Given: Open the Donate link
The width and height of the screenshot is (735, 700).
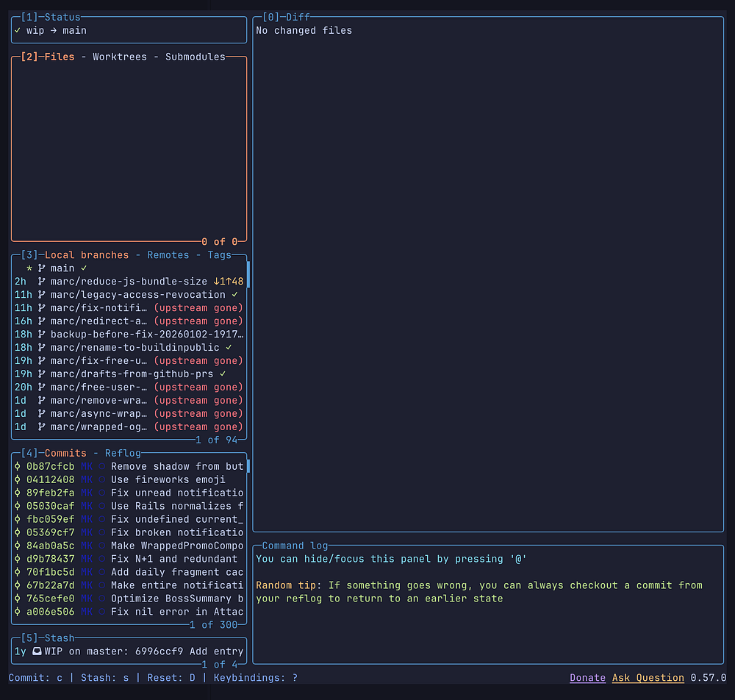Looking at the screenshot, I should pos(587,678).
